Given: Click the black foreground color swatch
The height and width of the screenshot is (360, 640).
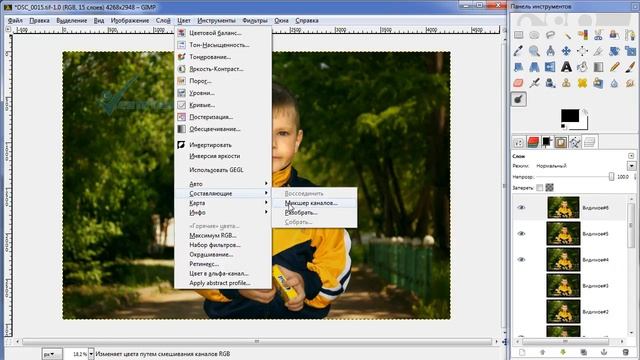Looking at the screenshot, I should coord(570,116).
